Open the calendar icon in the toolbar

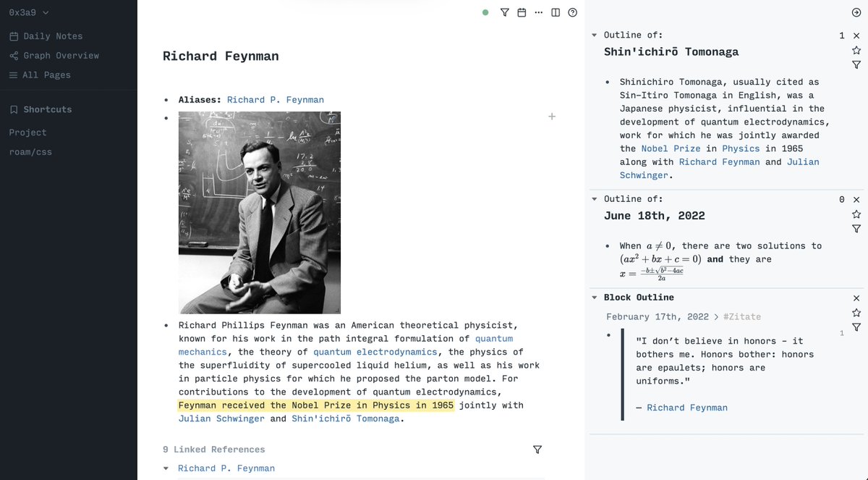[x=522, y=12]
